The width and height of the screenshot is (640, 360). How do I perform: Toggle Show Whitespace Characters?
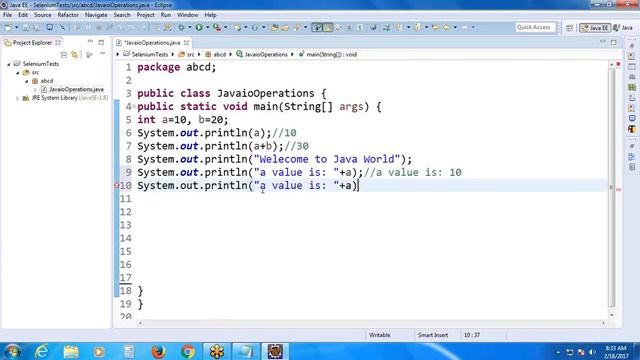coord(360,27)
